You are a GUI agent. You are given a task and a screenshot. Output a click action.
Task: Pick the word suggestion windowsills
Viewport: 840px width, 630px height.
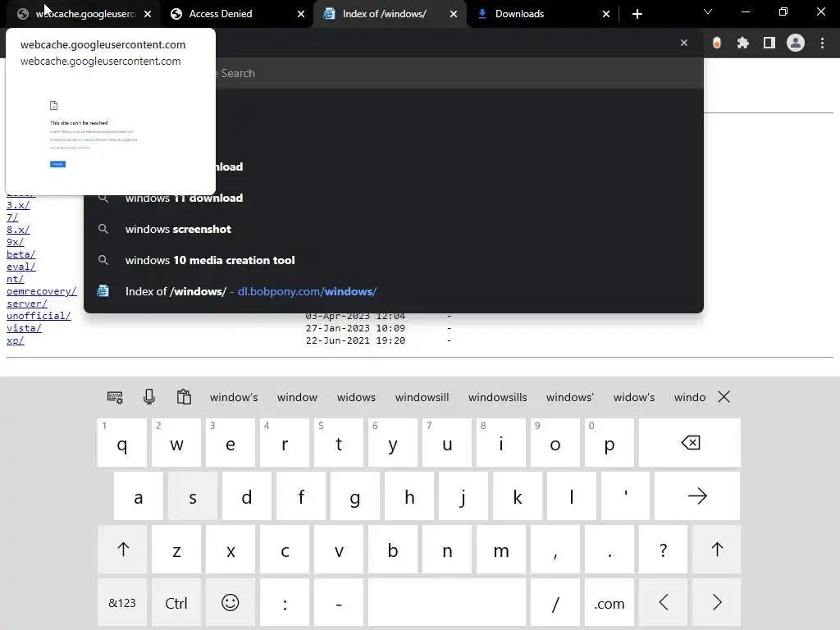pyautogui.click(x=498, y=398)
